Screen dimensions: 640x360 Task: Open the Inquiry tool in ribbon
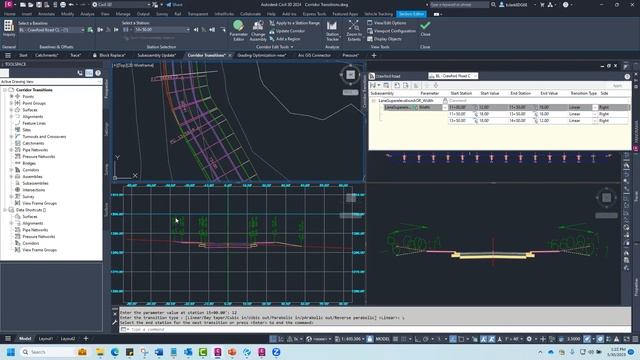click(x=9, y=29)
